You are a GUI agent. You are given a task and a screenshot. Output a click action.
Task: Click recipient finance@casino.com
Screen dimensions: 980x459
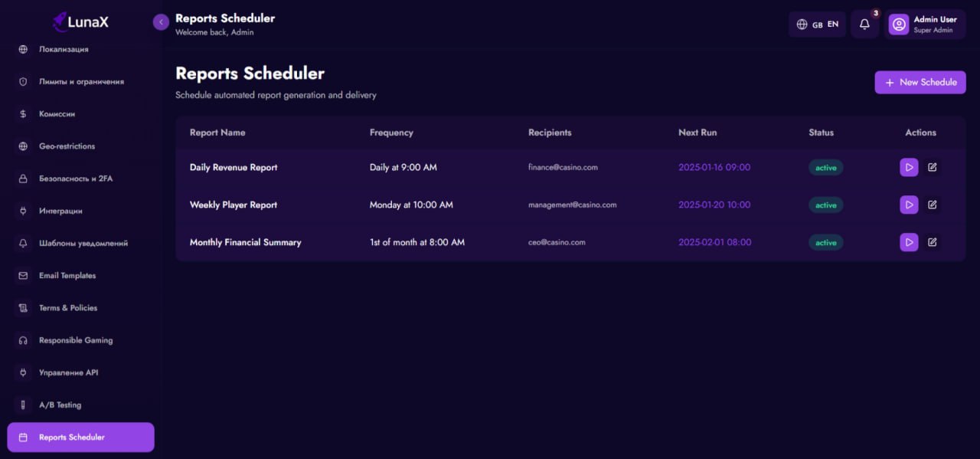click(x=563, y=167)
